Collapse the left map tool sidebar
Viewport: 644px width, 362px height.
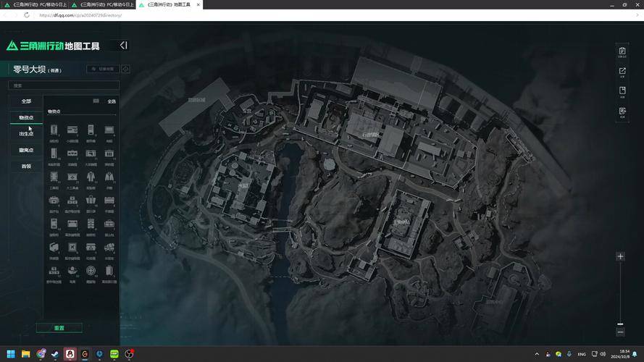[124, 45]
